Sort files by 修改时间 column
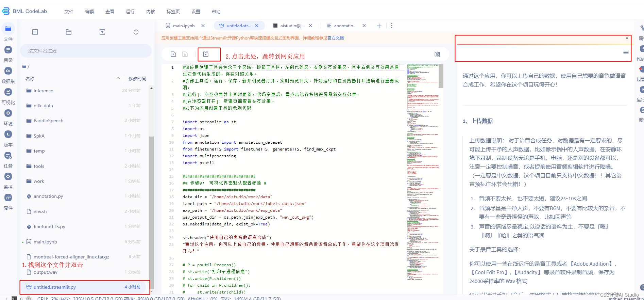Viewport: 644px width, 300px height. pos(137,79)
